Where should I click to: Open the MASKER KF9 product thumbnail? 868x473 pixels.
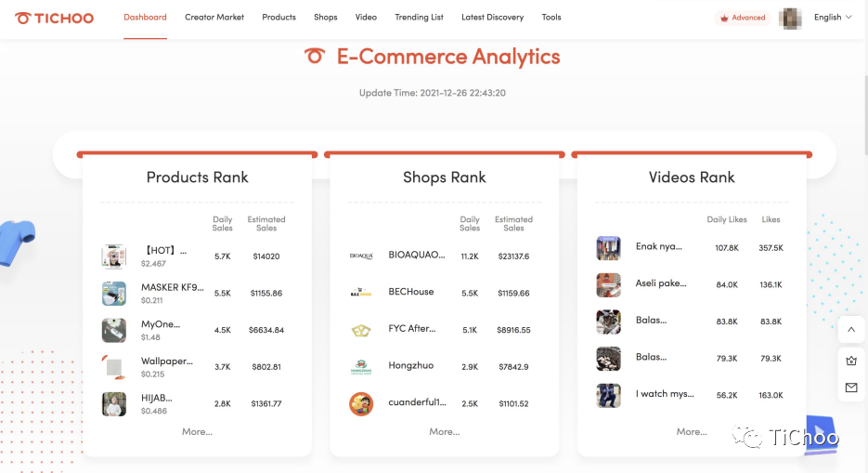point(114,294)
